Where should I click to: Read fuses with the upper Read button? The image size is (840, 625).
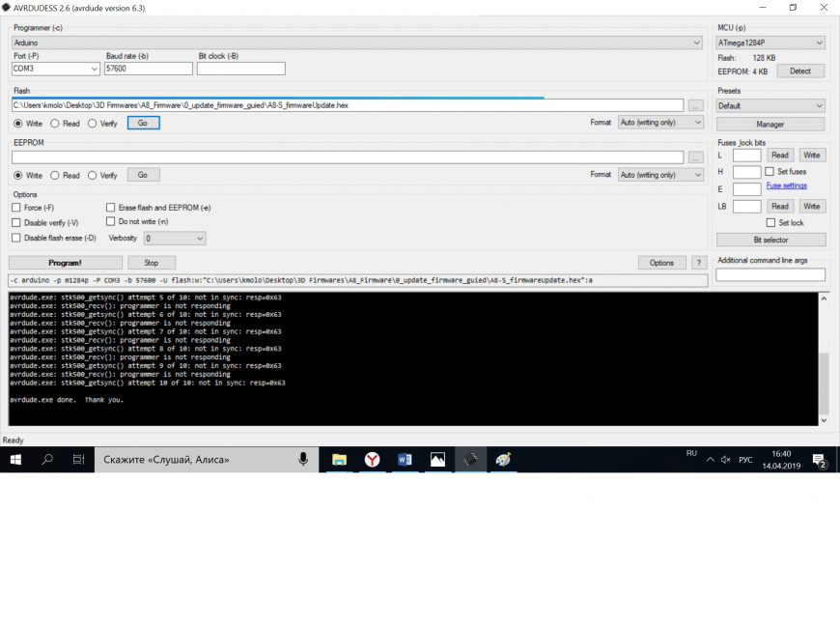[x=780, y=155]
